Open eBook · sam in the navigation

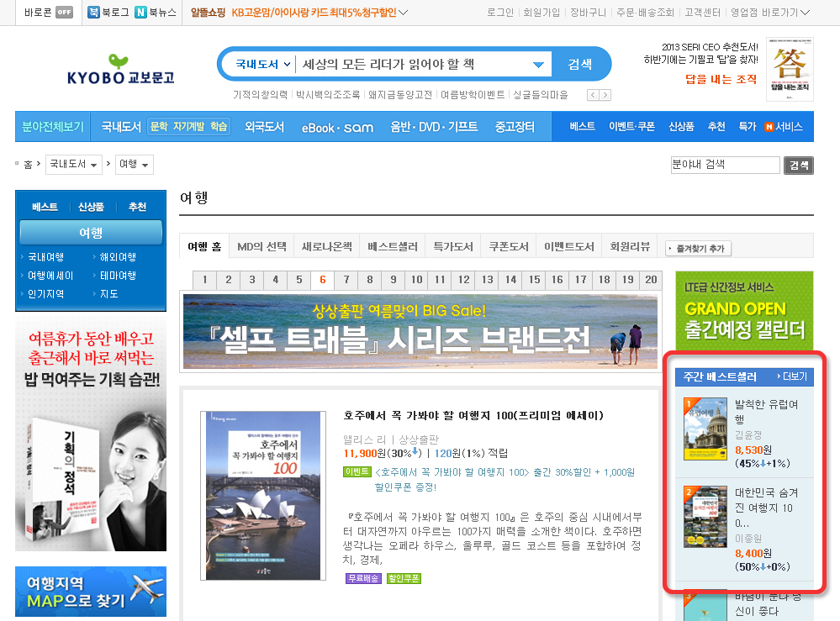[337, 128]
